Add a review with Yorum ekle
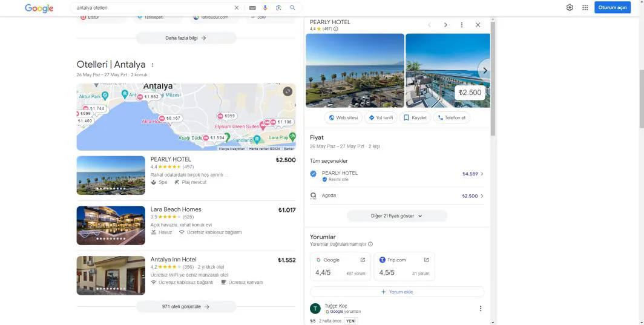This screenshot has width=644, height=325. [397, 292]
